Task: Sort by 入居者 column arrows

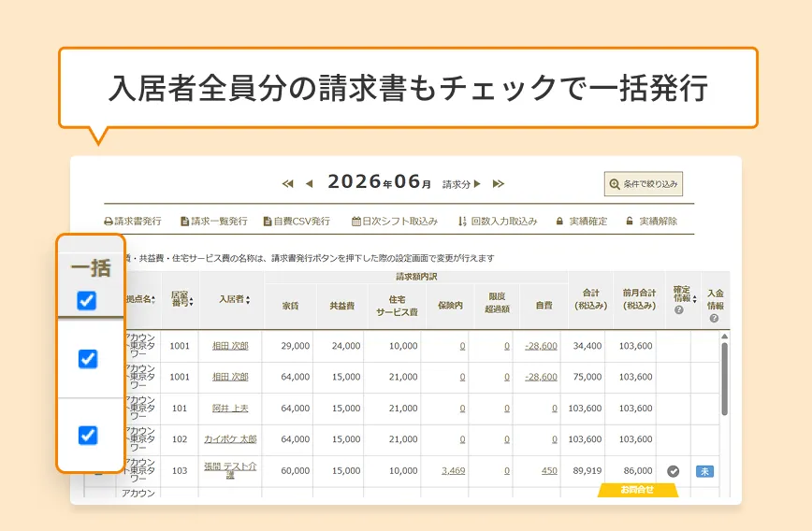Action: 248,300
